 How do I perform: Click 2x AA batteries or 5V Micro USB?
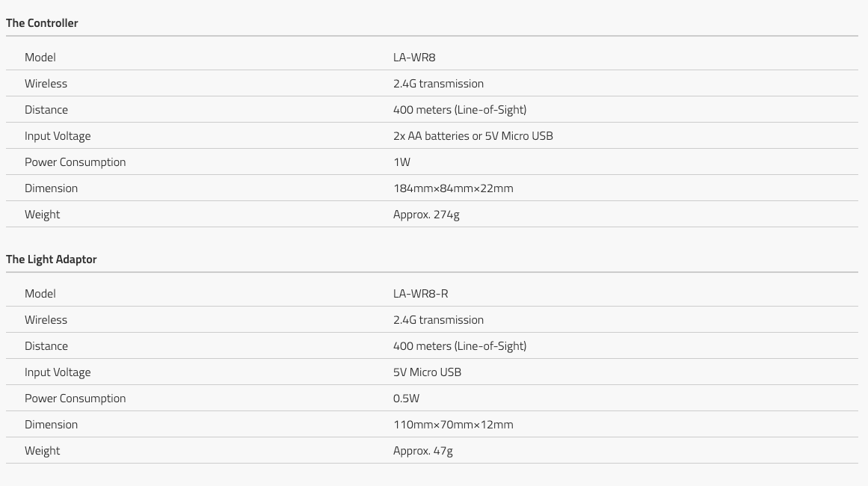coord(473,135)
